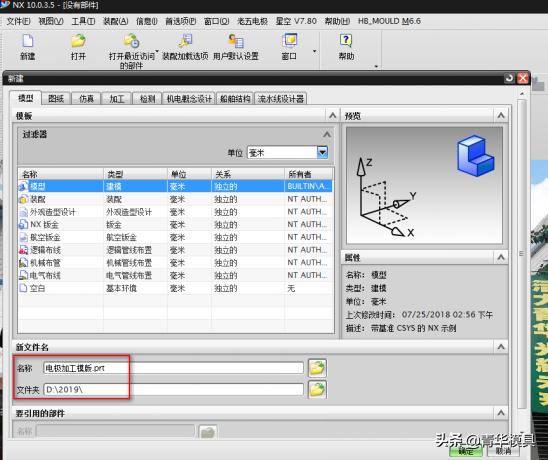Switch to the 流水线设计器 tab
This screenshot has width=548, height=460.
[x=281, y=99]
